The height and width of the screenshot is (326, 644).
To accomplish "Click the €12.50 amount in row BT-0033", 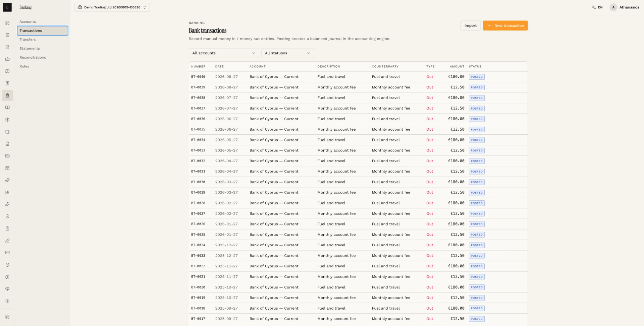I will click(x=457, y=150).
